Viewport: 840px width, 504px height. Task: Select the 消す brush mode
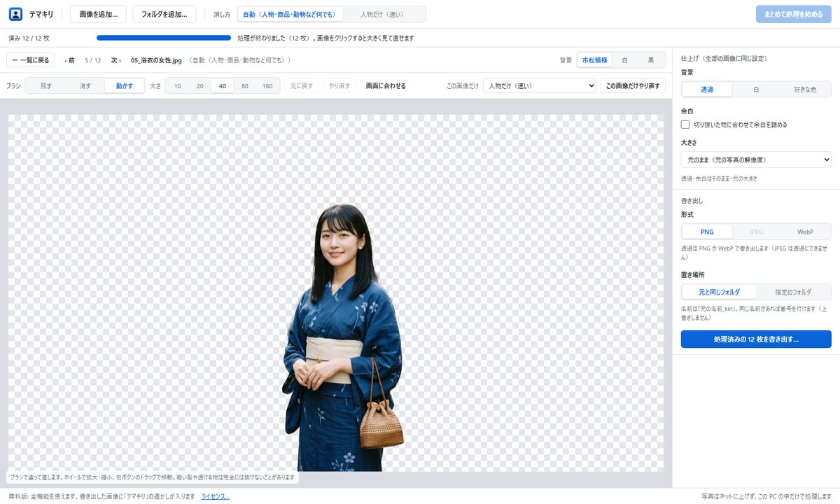point(85,86)
